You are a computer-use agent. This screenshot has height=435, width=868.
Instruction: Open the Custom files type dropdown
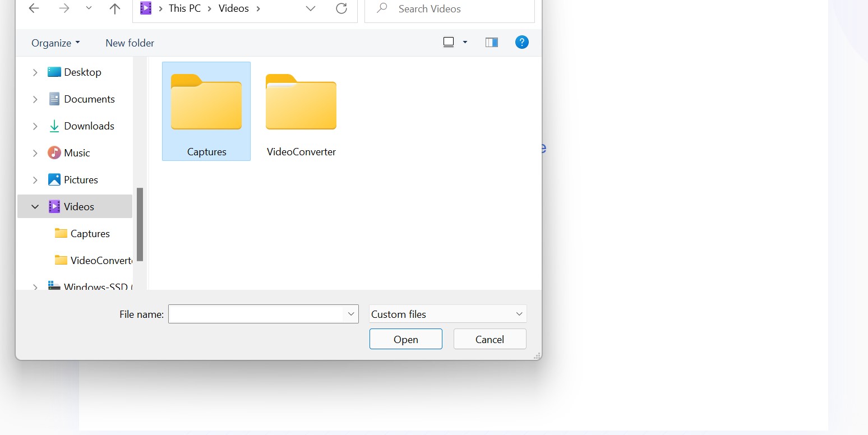(x=447, y=314)
